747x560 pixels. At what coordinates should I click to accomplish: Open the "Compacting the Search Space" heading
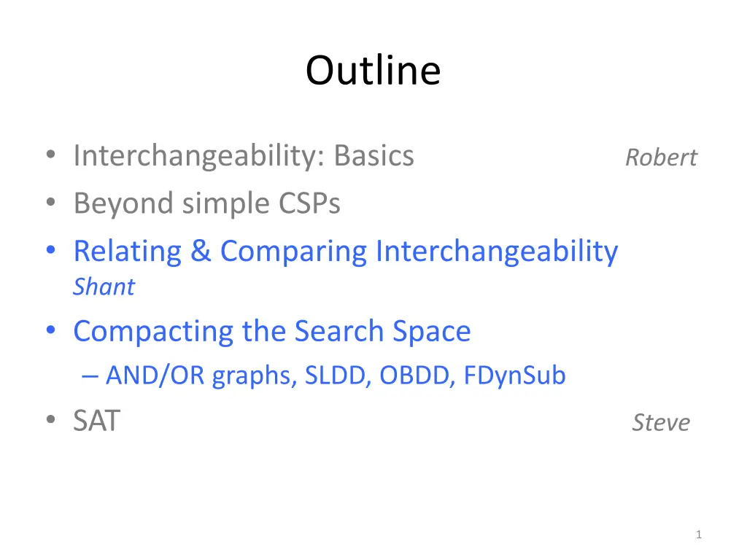(271, 332)
